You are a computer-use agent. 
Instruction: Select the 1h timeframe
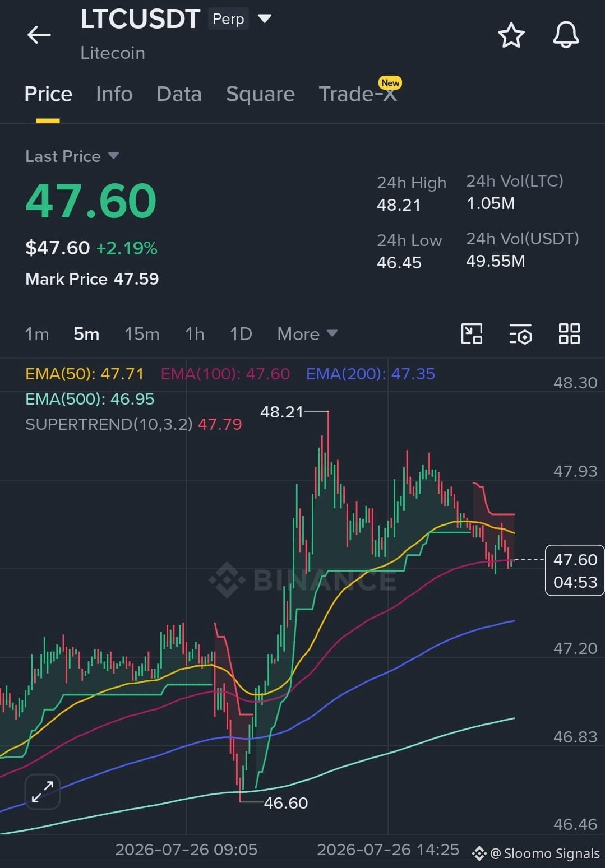[195, 334]
